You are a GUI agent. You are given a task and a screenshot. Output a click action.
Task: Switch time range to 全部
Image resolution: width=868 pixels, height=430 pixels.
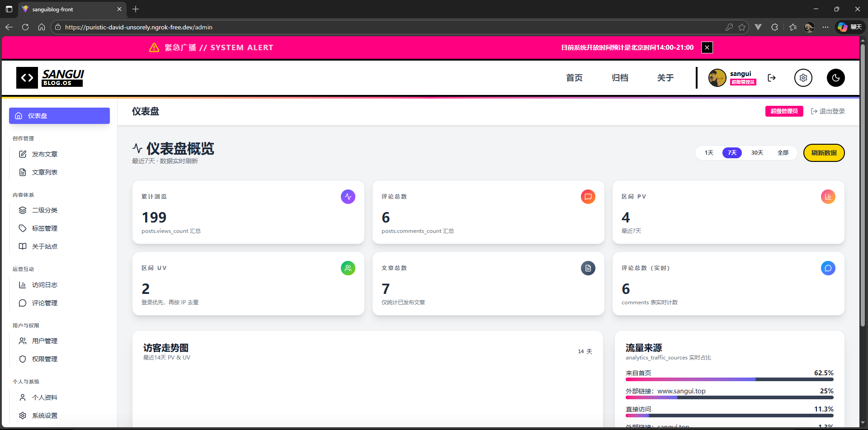click(x=783, y=153)
